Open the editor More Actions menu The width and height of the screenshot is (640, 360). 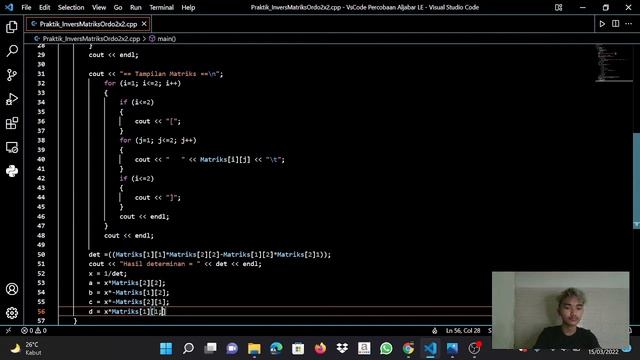click(x=629, y=24)
